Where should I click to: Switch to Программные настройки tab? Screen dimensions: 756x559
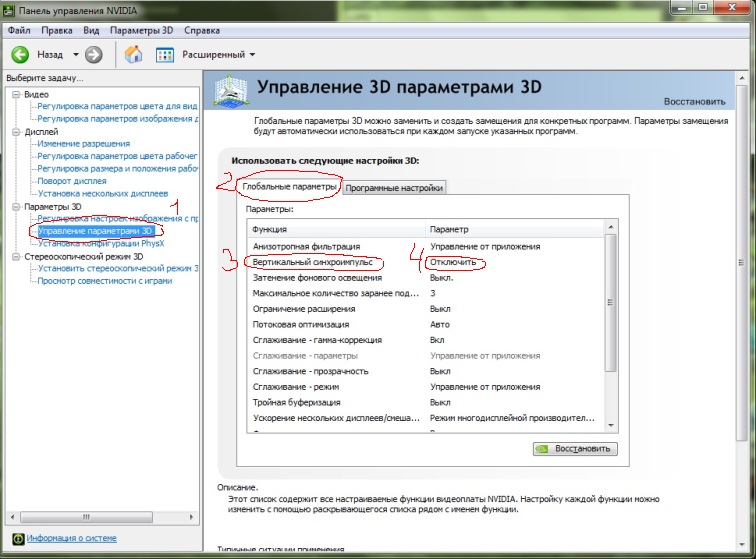[x=394, y=188]
